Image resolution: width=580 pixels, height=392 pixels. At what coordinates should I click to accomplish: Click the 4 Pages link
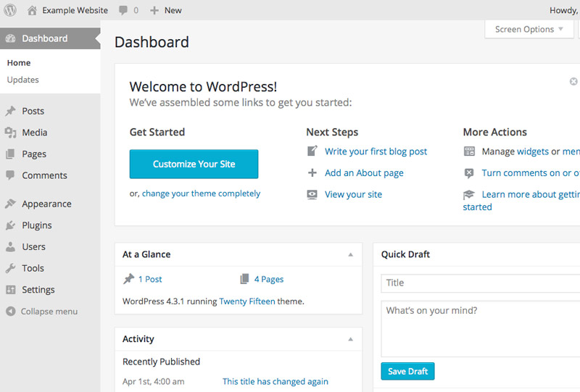[269, 279]
